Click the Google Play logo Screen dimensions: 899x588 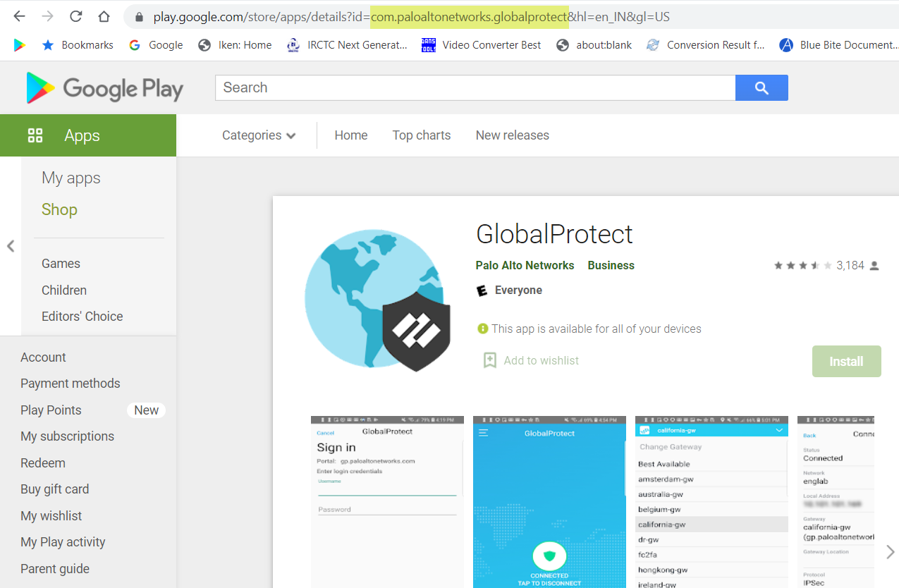(104, 88)
